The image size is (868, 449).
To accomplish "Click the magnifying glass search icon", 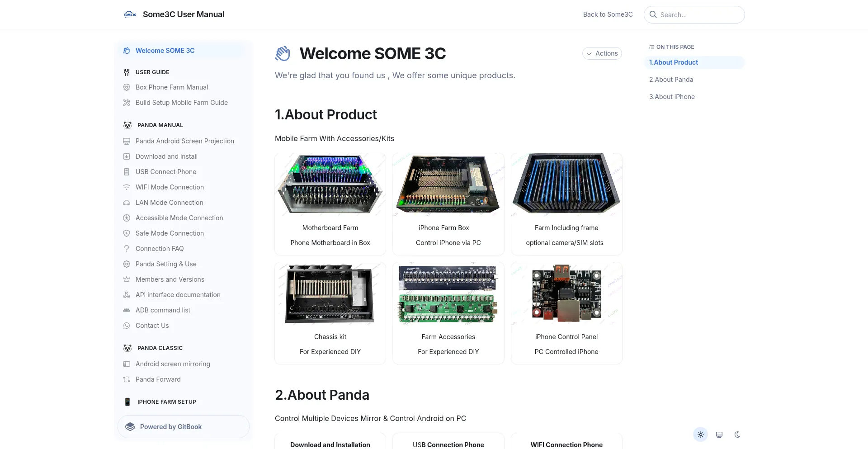I will (653, 14).
